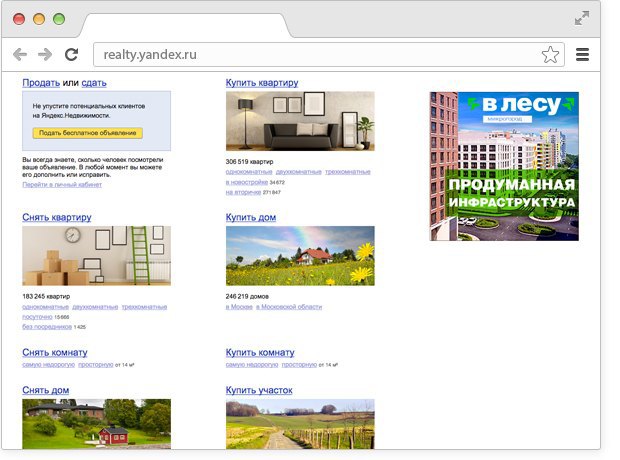Click the 'В лесу' advertisement banner

504,166
